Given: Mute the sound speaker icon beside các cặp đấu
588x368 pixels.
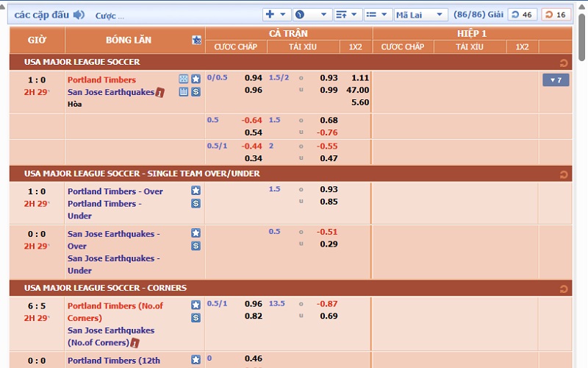Looking at the screenshot, I should click(79, 15).
